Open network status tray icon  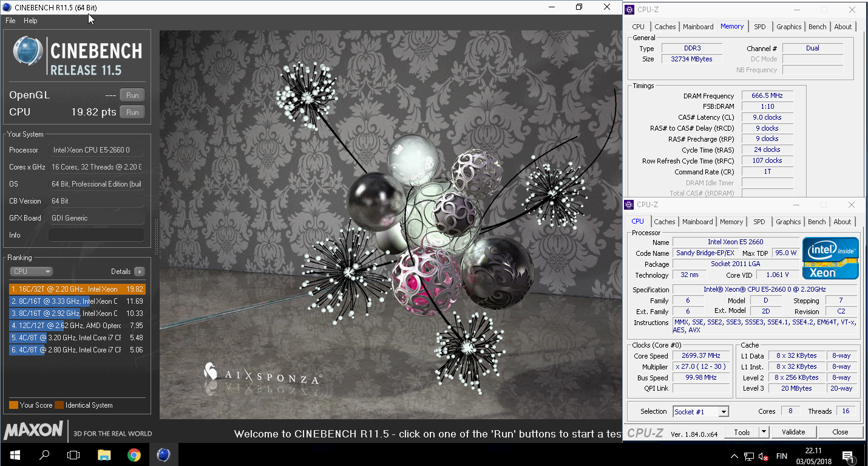[750, 456]
